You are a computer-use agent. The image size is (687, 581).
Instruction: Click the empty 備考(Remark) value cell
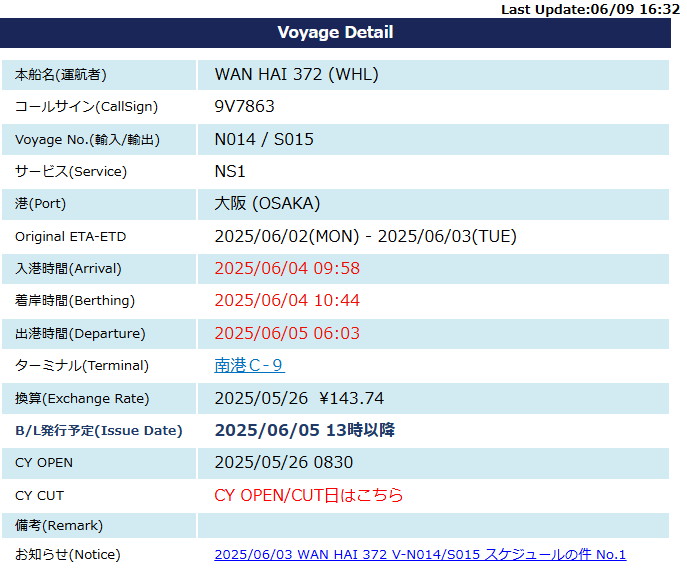tap(432, 526)
